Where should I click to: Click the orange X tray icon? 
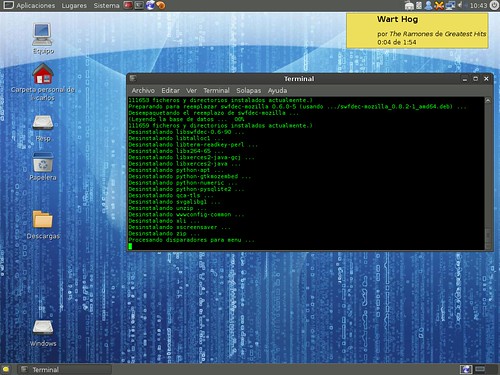coord(439,6)
